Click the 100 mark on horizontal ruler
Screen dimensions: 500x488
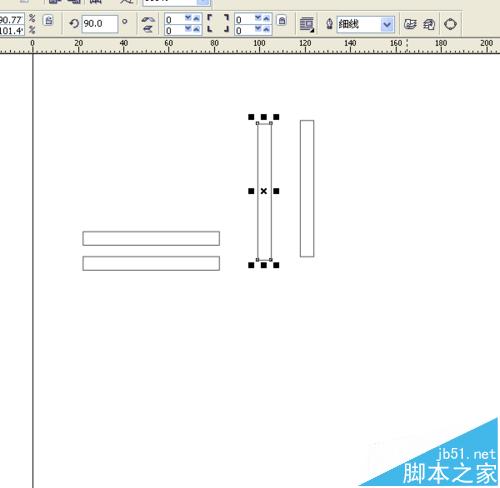pyautogui.click(x=259, y=44)
